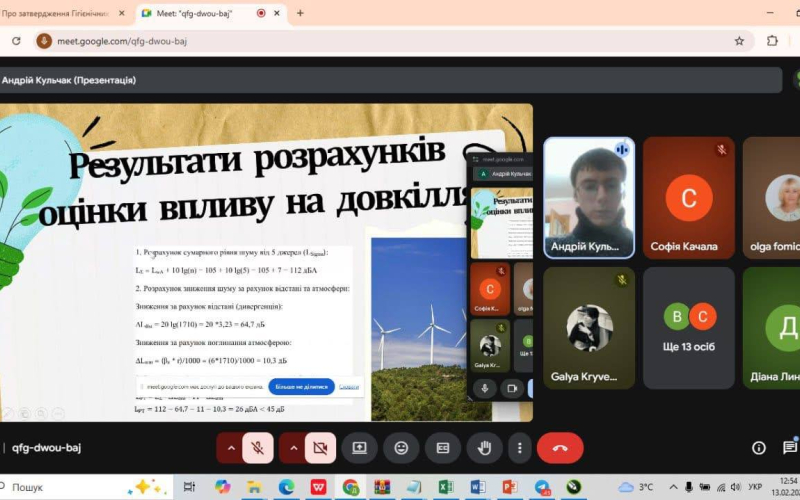Bookmark this page with star icon

[x=739, y=41]
